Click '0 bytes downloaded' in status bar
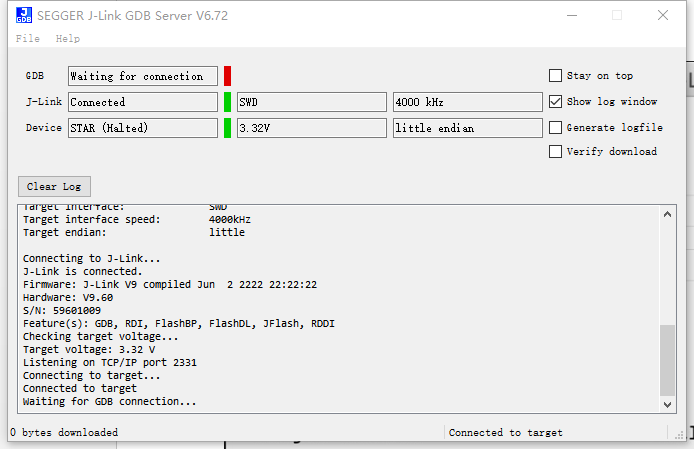Viewport: 694px width, 449px height. click(64, 433)
